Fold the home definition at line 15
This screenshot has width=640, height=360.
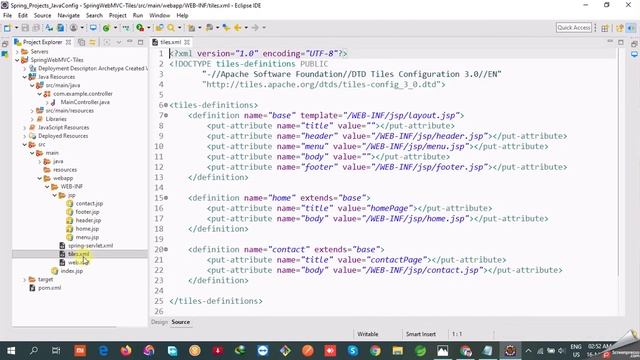pyautogui.click(x=166, y=198)
